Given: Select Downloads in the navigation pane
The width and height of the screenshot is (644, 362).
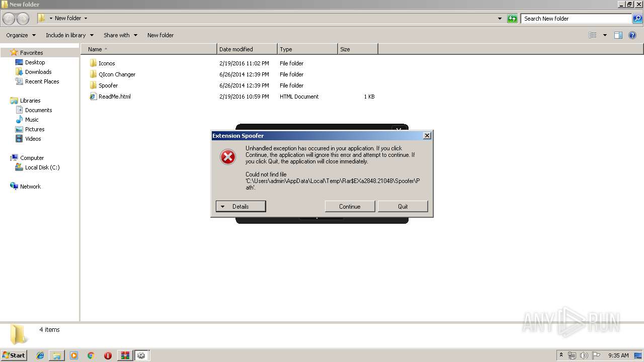Looking at the screenshot, I should [38, 72].
